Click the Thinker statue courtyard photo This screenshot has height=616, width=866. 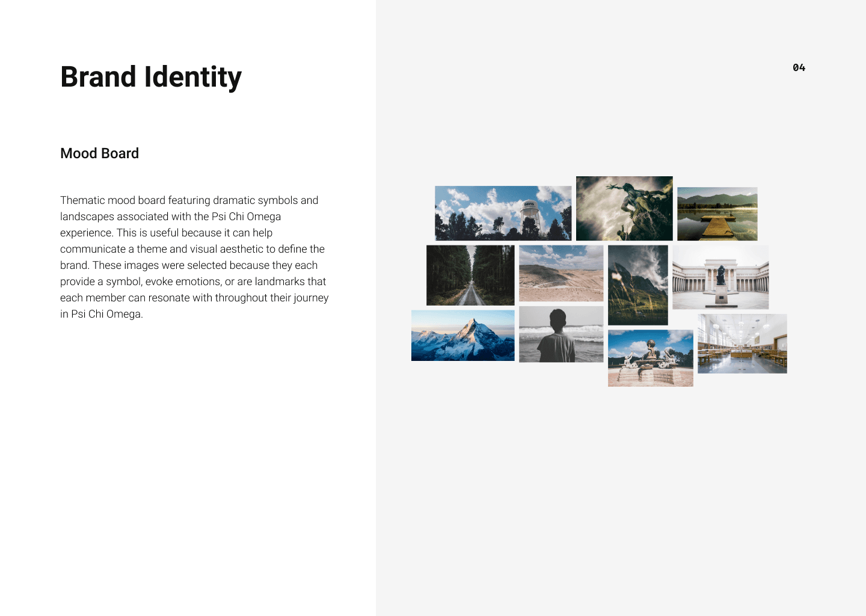(x=720, y=277)
